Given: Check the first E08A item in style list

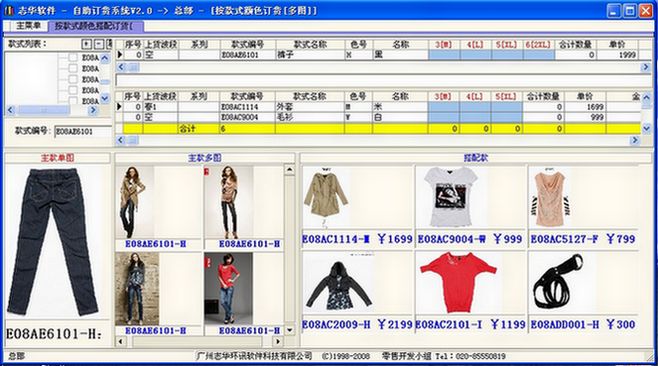Looking at the screenshot, I should coord(73,58).
